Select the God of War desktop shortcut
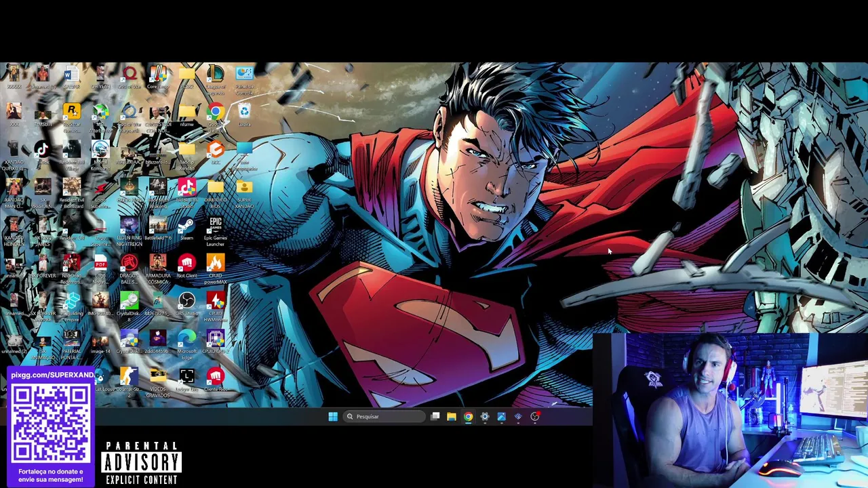Screen dimensions: 868x488 pos(130,77)
